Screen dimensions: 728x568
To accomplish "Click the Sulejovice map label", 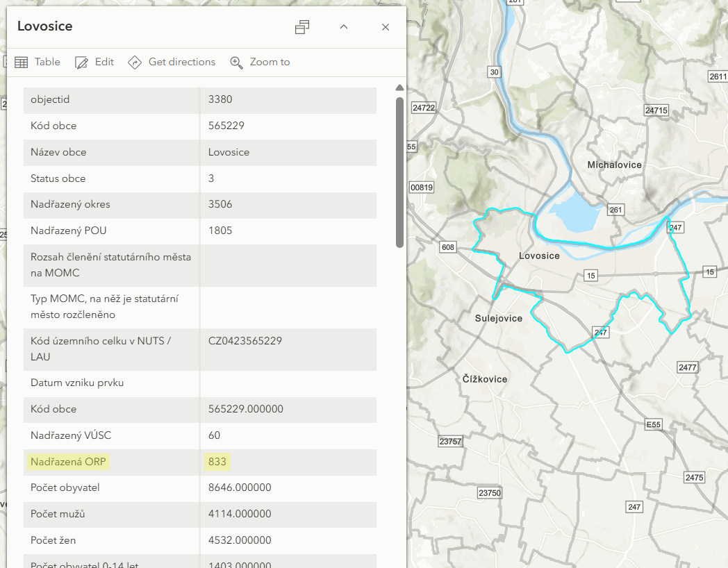I will (499, 318).
